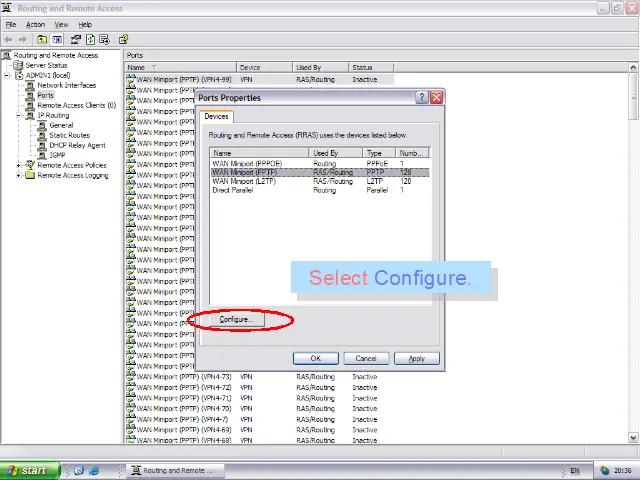Select the Devices tab
This screenshot has width=640, height=480.
(x=216, y=116)
